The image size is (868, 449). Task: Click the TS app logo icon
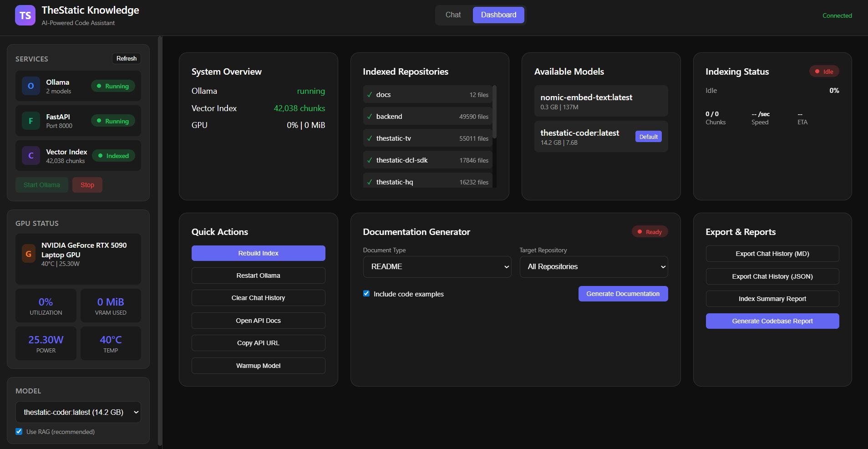[x=25, y=15]
